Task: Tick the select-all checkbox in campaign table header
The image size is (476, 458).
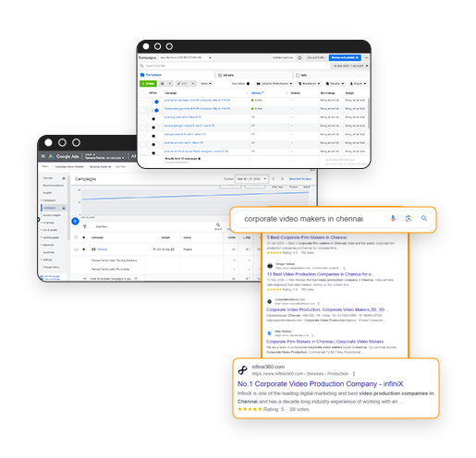Action: [x=142, y=93]
